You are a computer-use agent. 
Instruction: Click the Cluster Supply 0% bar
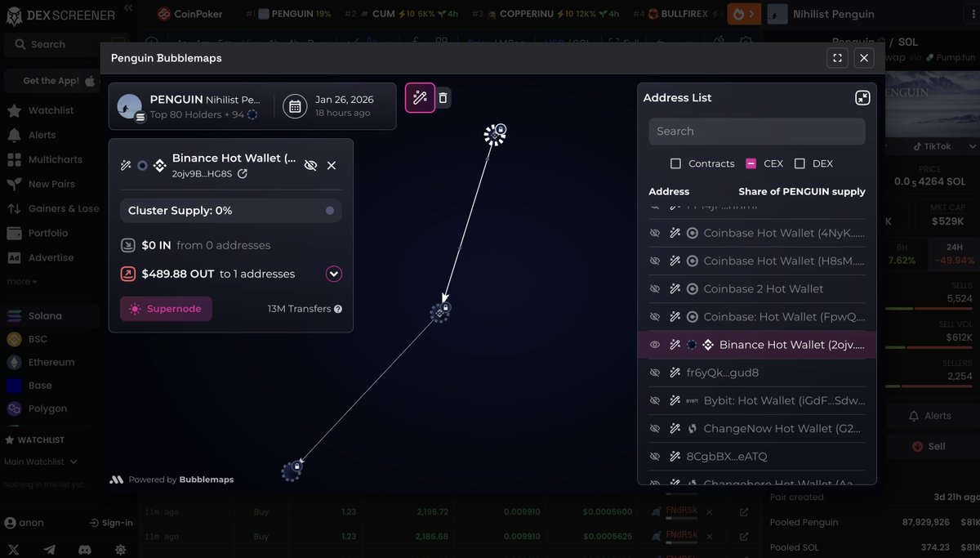point(230,211)
